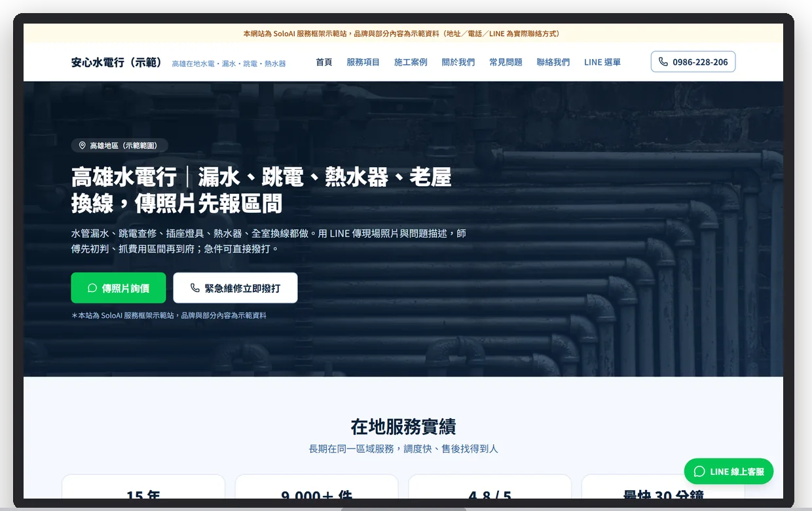Click the 15 年 stat card
This screenshot has height=511, width=812.
tap(143, 487)
